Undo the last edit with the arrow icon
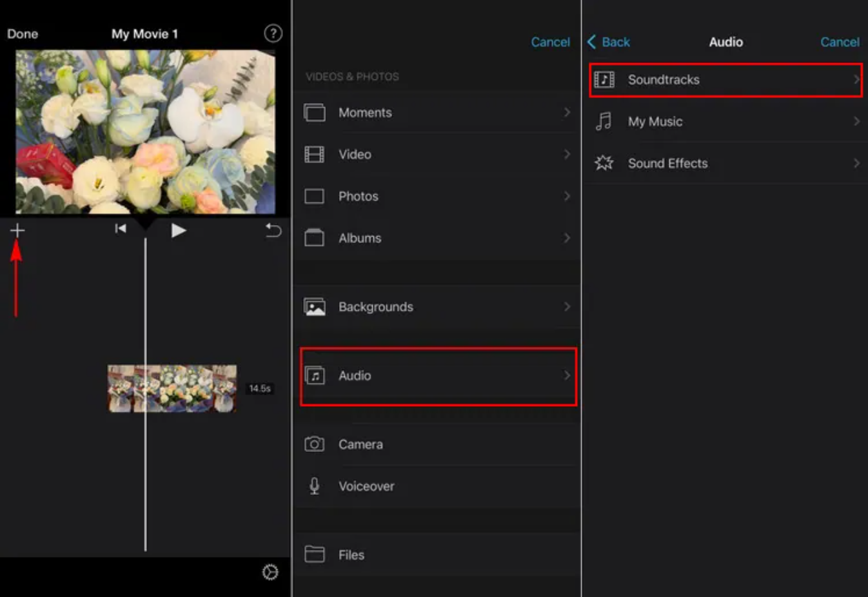This screenshot has height=597, width=868. pyautogui.click(x=273, y=230)
